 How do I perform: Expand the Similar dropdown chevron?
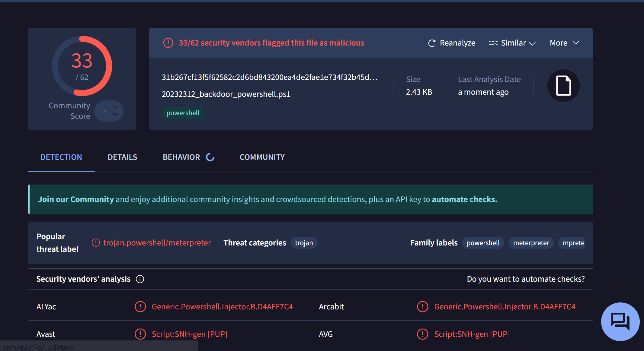click(533, 43)
